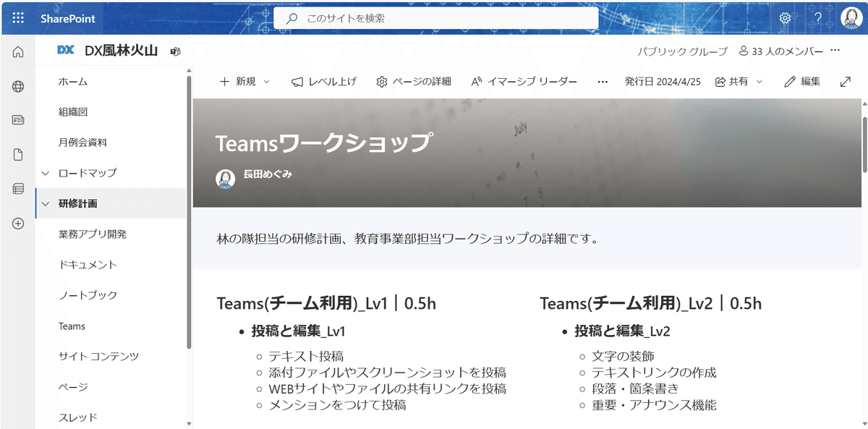Viewport: 868px width, 429px height.
Task: Launch イマーシブ リーダー
Action: 524,82
